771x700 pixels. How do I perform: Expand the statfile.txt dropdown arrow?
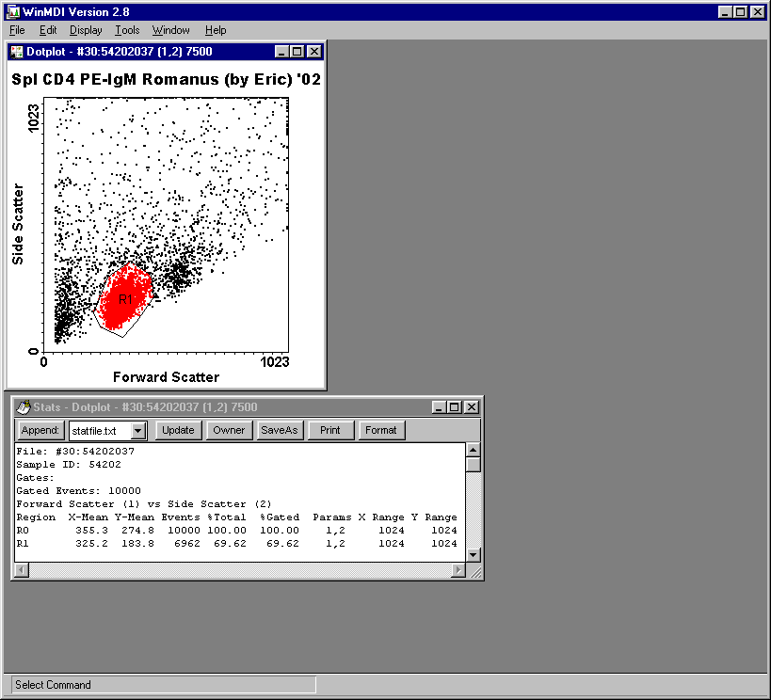click(138, 431)
